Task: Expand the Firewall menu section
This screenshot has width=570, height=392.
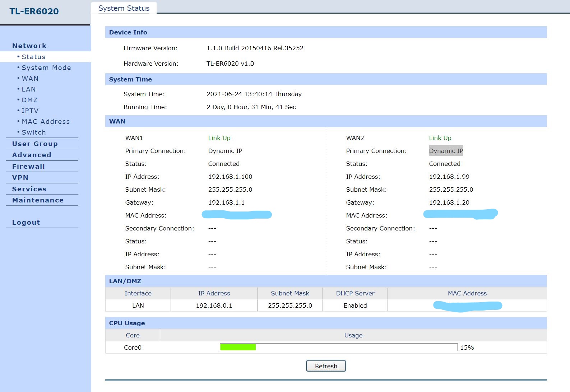Action: point(28,167)
